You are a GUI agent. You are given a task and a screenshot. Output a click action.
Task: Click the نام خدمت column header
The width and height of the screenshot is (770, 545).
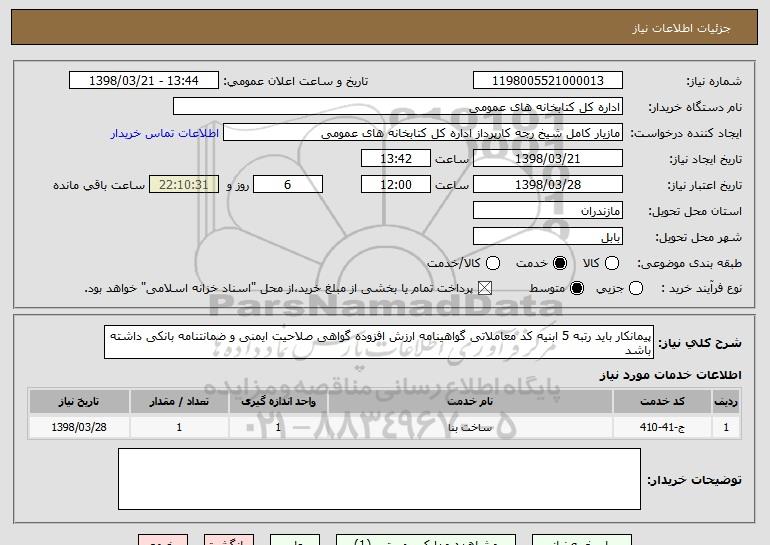tap(470, 402)
